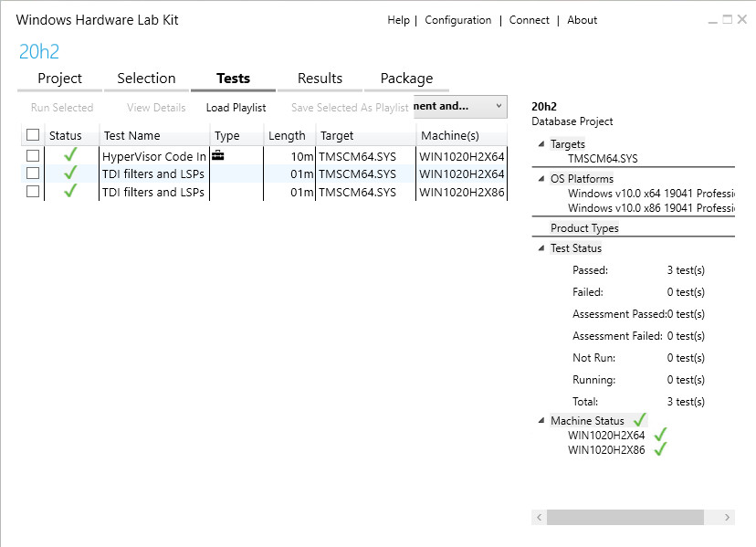Toggle the select-all checkbox in table header
This screenshot has width=756, height=547.
[x=33, y=134]
